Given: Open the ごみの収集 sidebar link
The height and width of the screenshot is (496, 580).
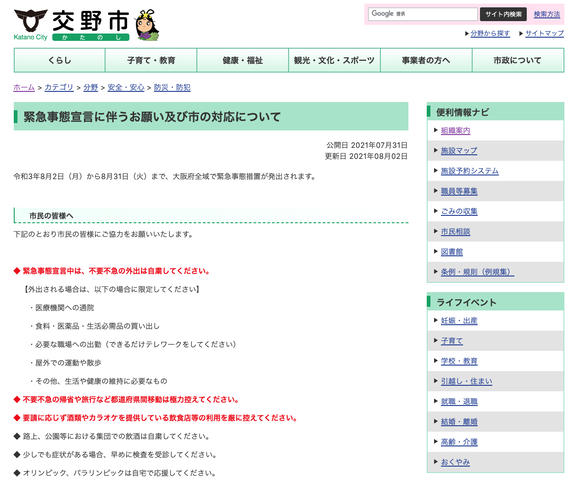Looking at the screenshot, I should [x=459, y=211].
